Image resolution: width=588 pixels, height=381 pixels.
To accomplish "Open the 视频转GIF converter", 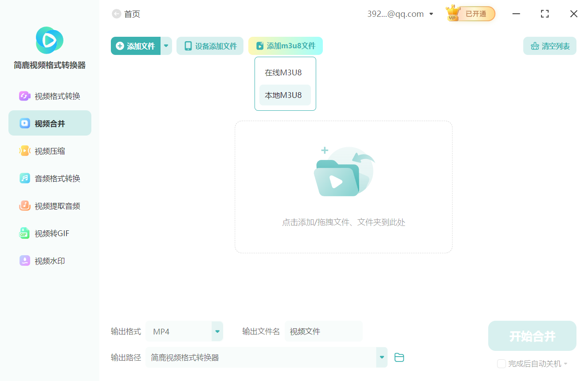I will [x=49, y=233].
